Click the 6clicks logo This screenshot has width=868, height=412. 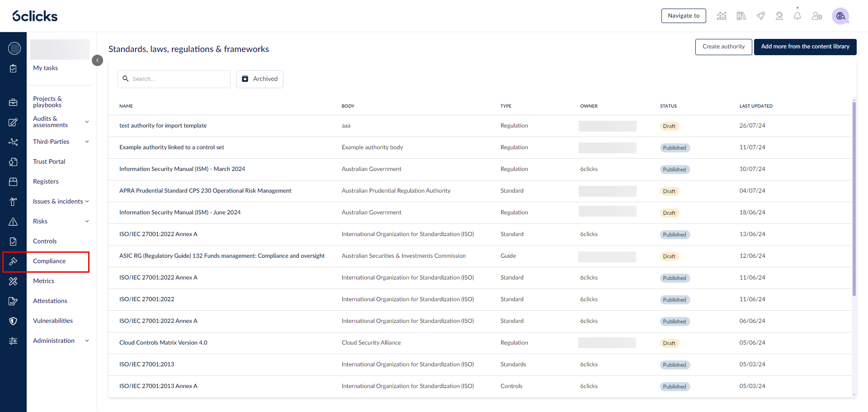tap(35, 16)
